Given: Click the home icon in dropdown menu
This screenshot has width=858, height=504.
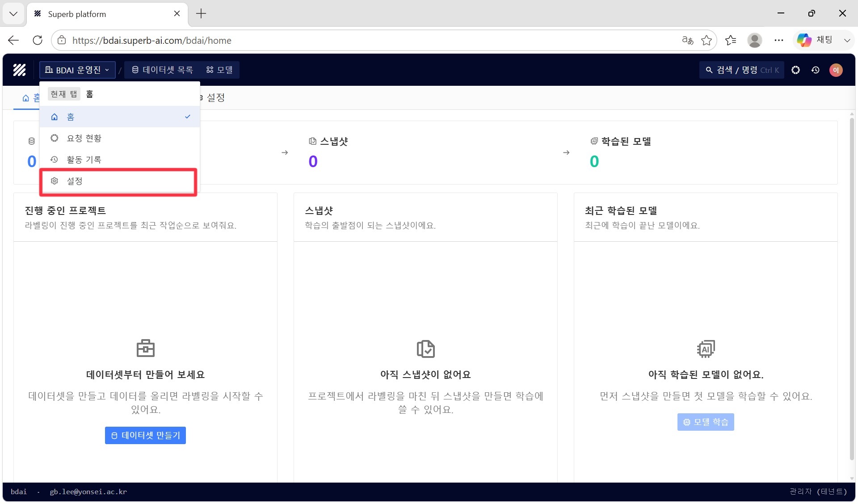Looking at the screenshot, I should pos(55,117).
